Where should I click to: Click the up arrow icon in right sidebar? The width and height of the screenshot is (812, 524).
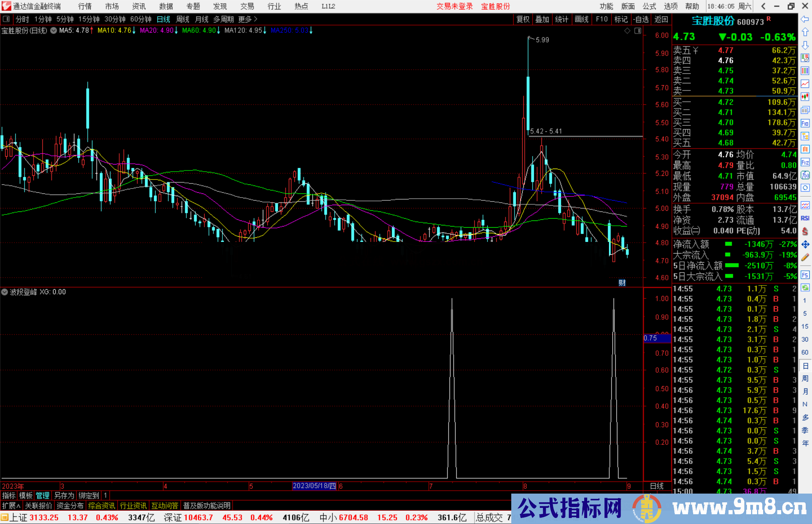click(805, 32)
